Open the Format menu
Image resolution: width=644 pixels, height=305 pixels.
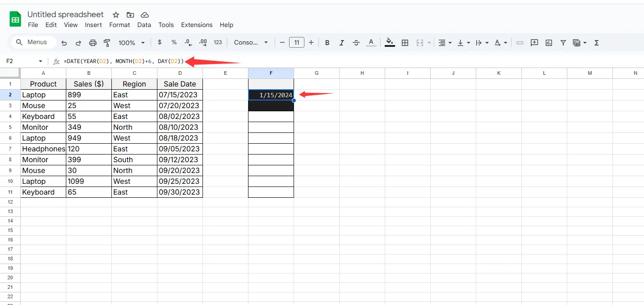pyautogui.click(x=120, y=25)
